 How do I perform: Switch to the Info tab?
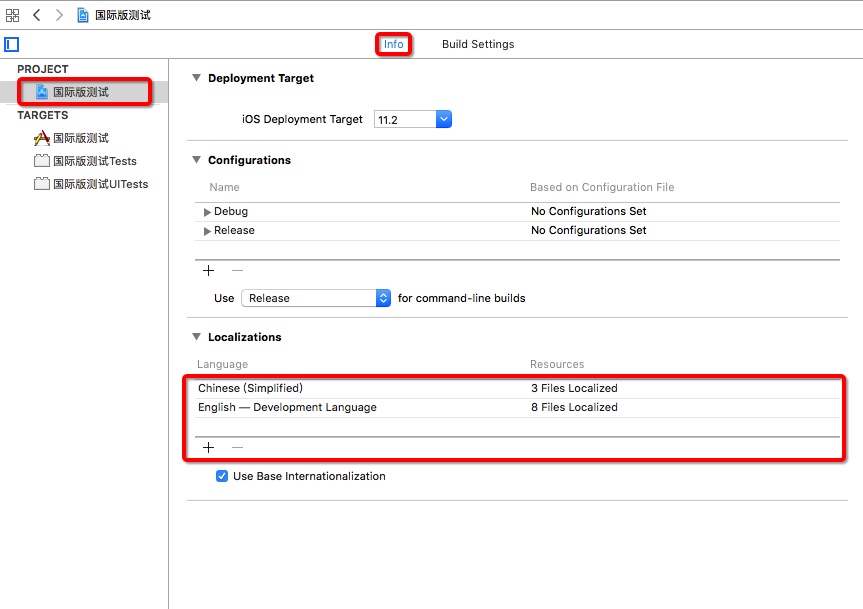pos(394,44)
